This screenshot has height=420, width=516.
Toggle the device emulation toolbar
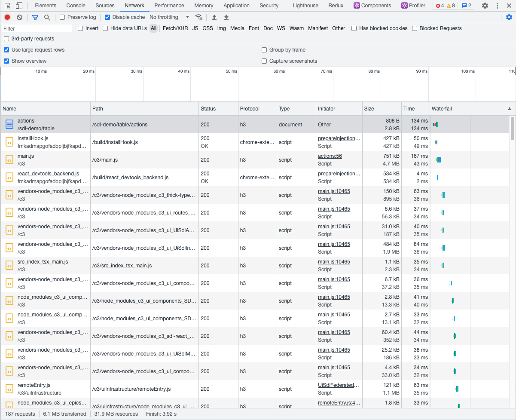click(18, 6)
